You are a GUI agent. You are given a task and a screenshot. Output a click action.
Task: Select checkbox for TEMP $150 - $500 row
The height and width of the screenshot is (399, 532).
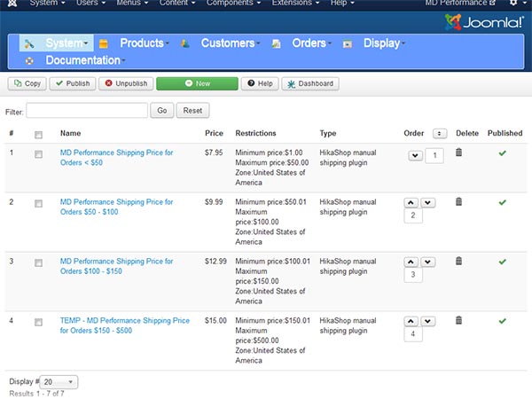39,322
